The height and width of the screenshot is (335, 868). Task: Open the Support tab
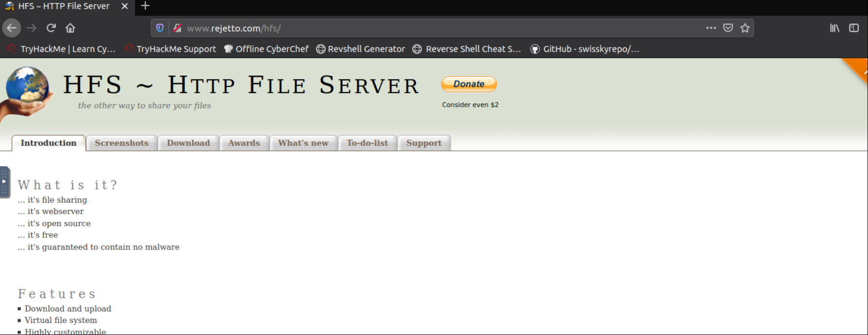[424, 143]
